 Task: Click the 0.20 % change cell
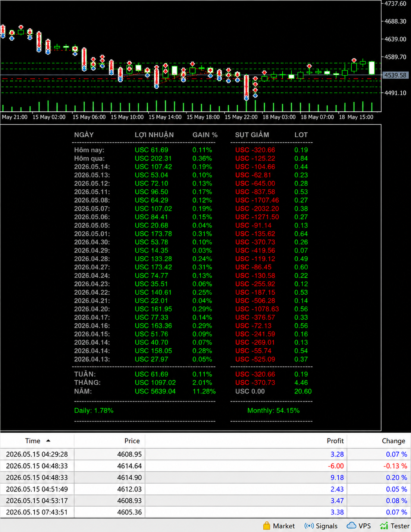coord(396,477)
